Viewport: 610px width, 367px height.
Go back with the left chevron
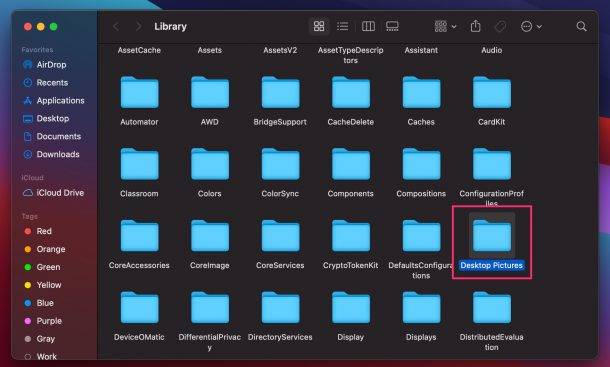(116, 26)
